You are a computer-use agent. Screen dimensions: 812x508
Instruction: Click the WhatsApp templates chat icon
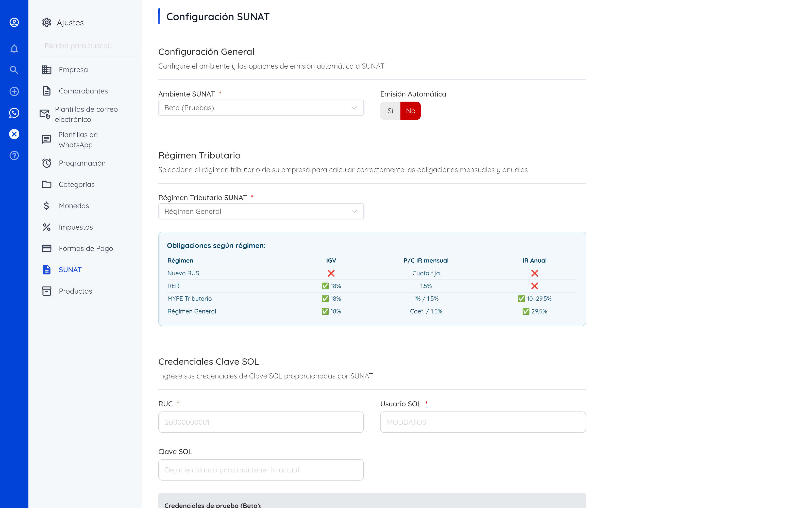[46, 139]
